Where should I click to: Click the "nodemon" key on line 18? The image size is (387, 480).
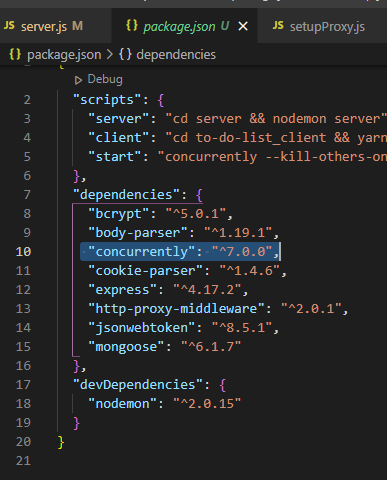[122, 404]
